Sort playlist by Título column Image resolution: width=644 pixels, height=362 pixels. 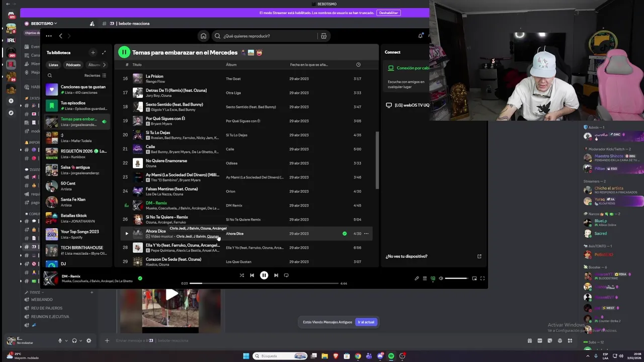pos(137,64)
